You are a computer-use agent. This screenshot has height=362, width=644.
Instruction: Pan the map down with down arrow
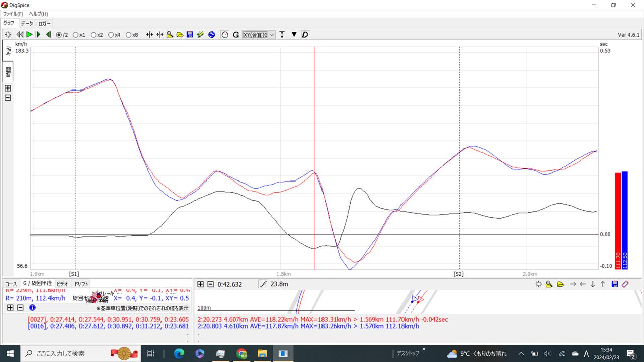click(593, 284)
